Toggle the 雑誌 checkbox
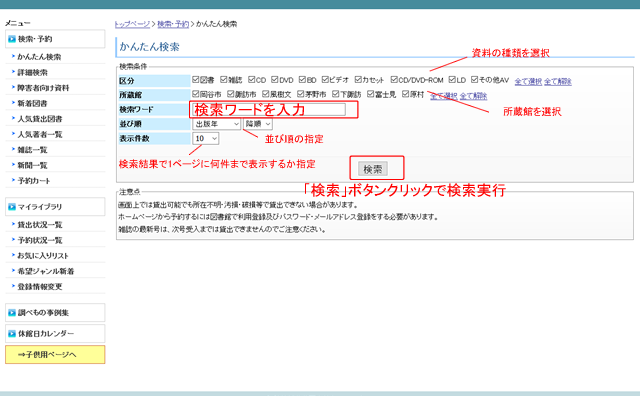The height and width of the screenshot is (396, 640). coord(224,79)
